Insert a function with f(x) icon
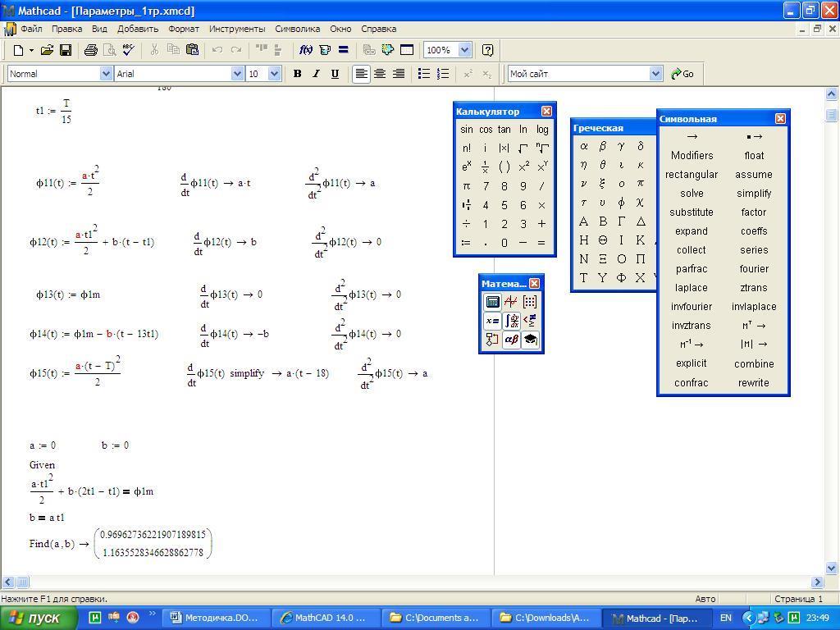This screenshot has height=630, width=840. click(306, 50)
